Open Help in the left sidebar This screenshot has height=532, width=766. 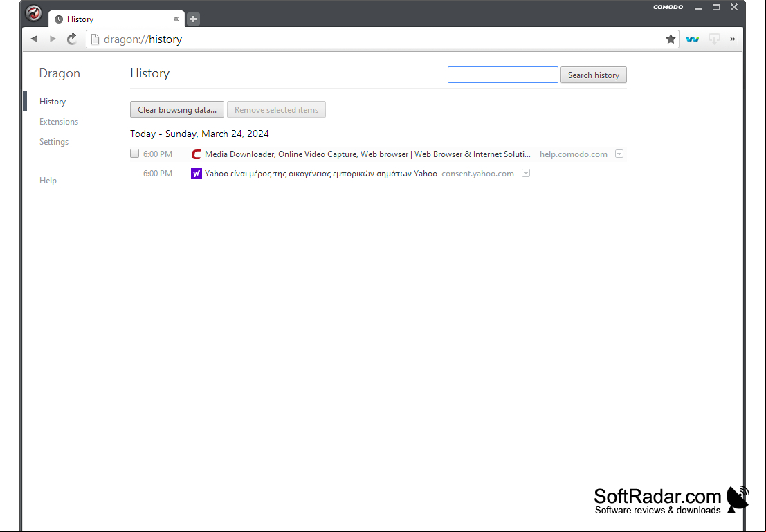click(48, 181)
